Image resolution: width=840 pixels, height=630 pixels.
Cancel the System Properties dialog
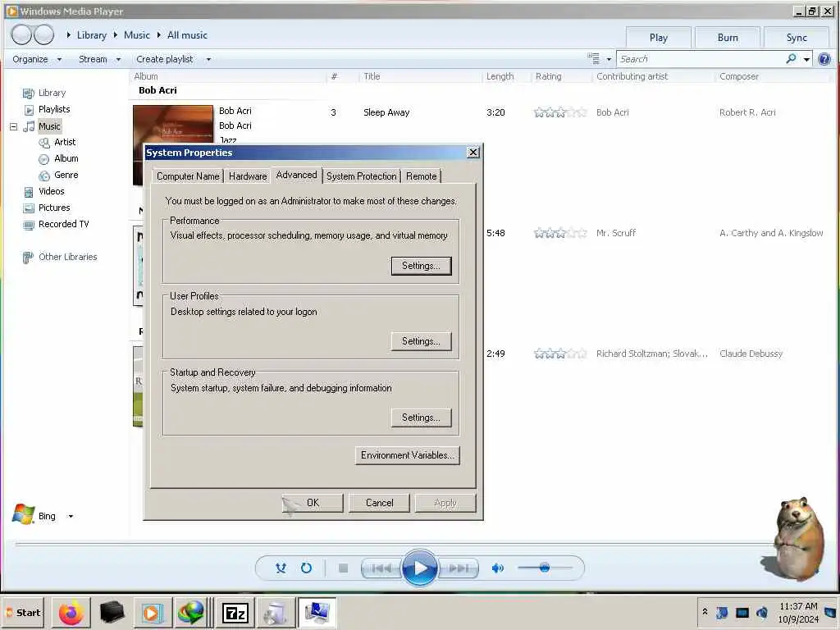[379, 503]
